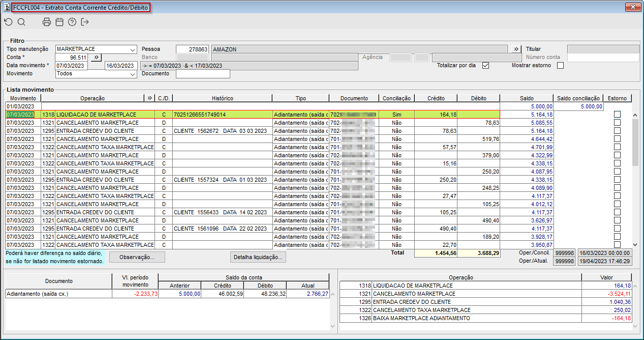
Task: Click the Crédito column header
Action: (x=436, y=98)
